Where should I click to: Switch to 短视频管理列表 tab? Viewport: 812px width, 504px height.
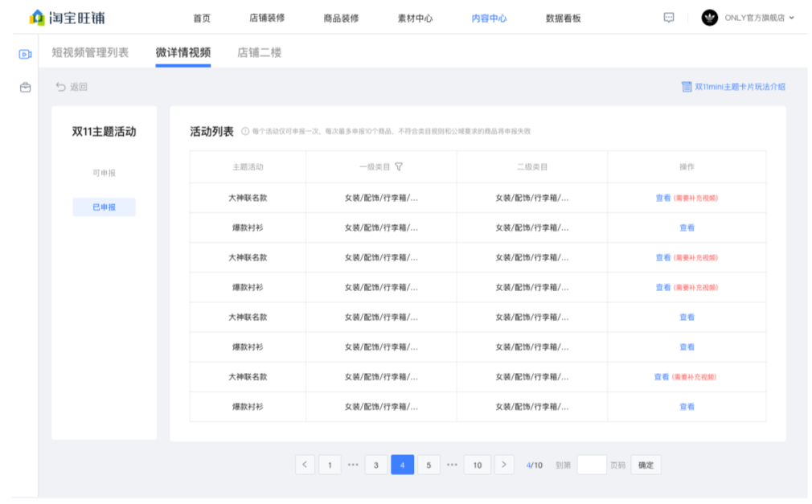(90, 53)
